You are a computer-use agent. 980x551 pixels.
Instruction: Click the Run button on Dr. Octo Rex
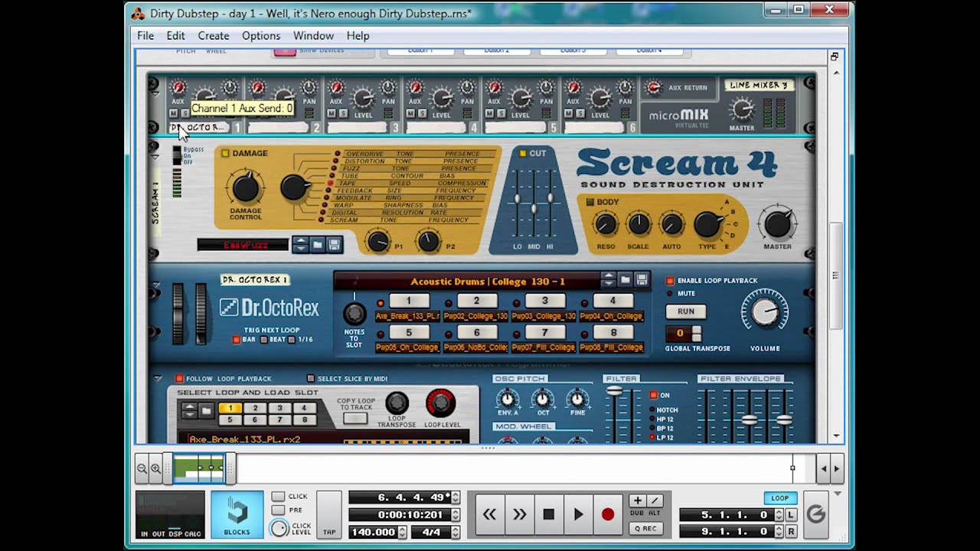(x=686, y=311)
